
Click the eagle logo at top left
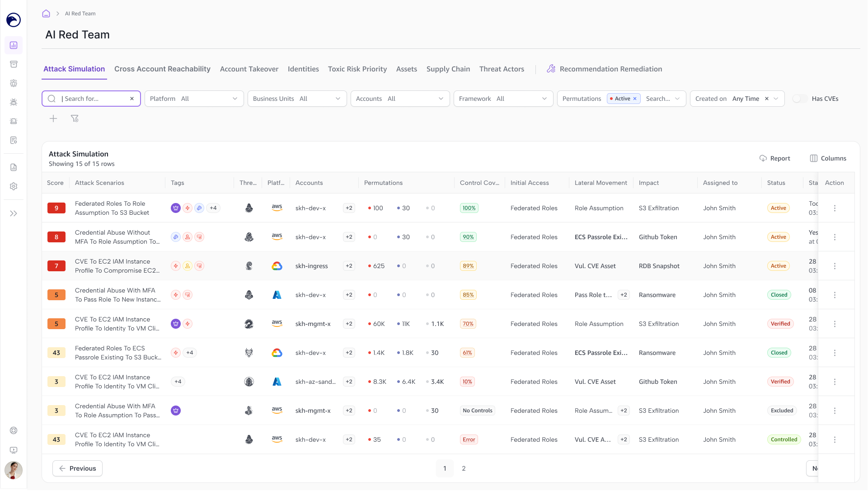[x=14, y=20]
